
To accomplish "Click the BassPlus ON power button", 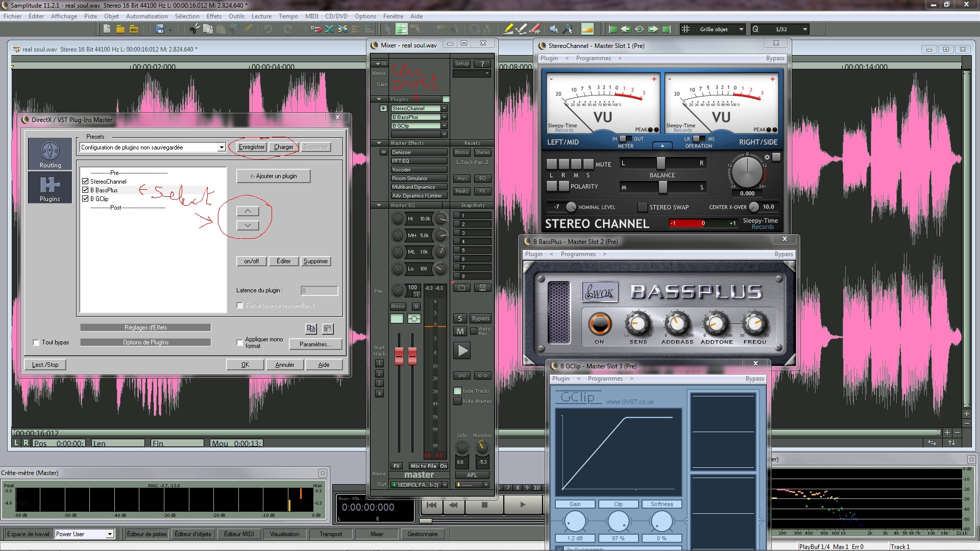I will pos(600,323).
